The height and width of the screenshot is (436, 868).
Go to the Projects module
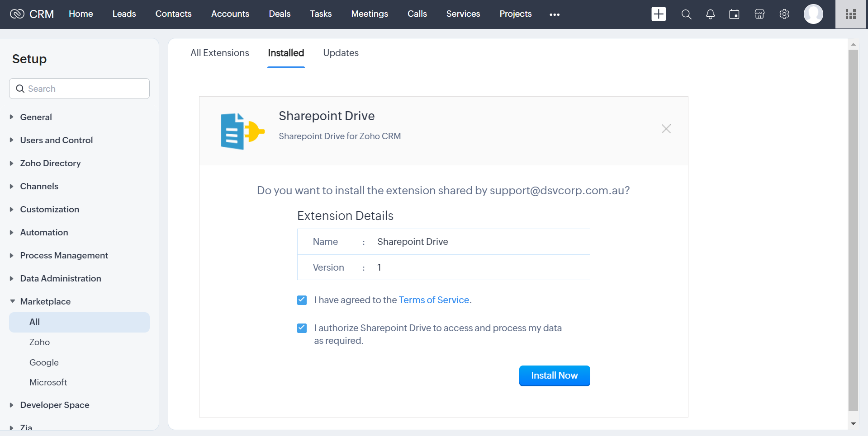516,14
